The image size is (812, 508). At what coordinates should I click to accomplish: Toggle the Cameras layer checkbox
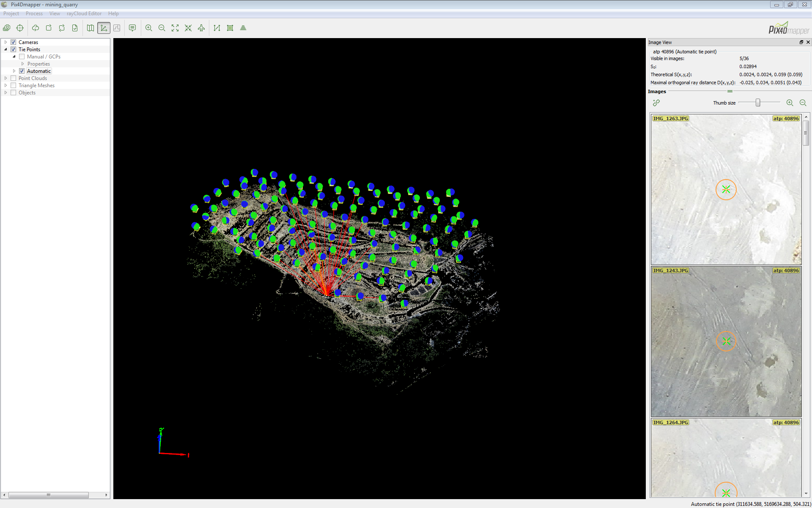tap(14, 42)
